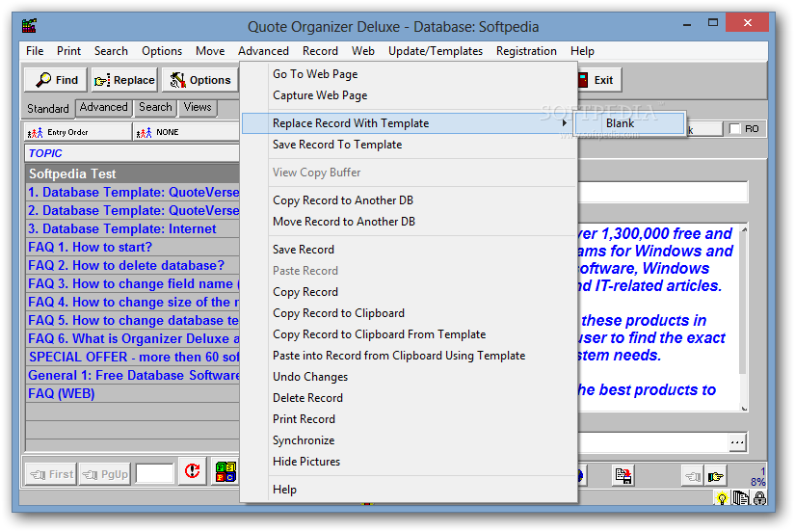Click the page number input box
Viewport: 795px width, 532px height.
pos(154,474)
